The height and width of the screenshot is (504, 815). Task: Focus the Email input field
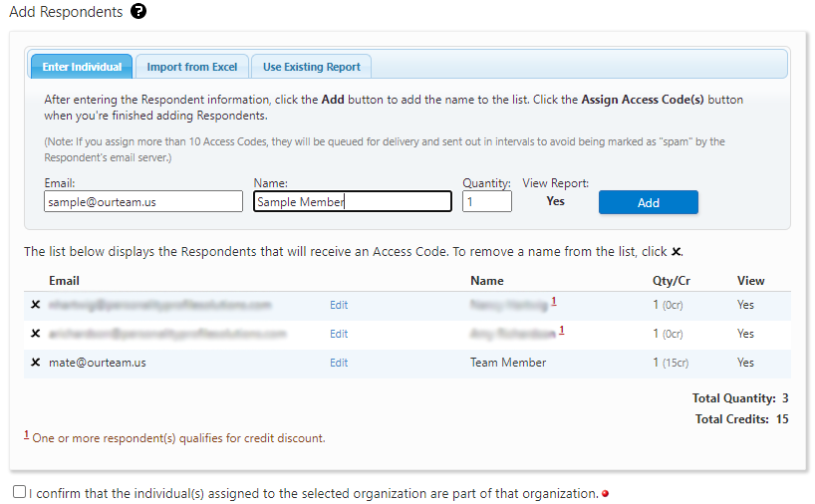143,201
